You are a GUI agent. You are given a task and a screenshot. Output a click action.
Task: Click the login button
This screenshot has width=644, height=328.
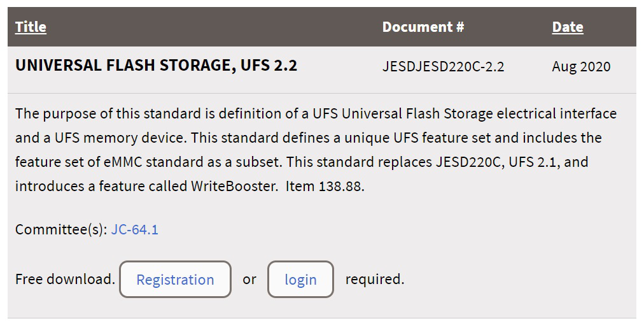point(300,280)
